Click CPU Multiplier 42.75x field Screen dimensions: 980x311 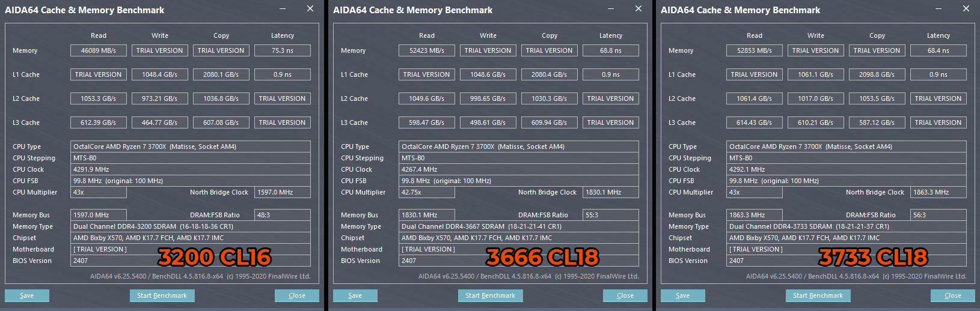click(x=427, y=192)
